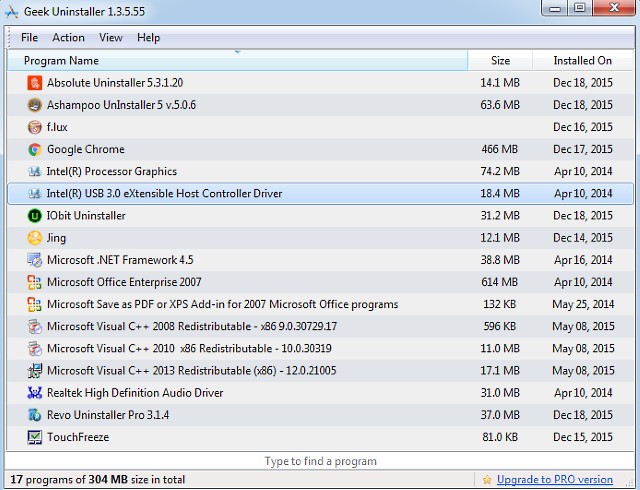The image size is (640, 490).
Task: Select Visual C++ 2010 x86 Redistributable entry
Action: pos(189,348)
